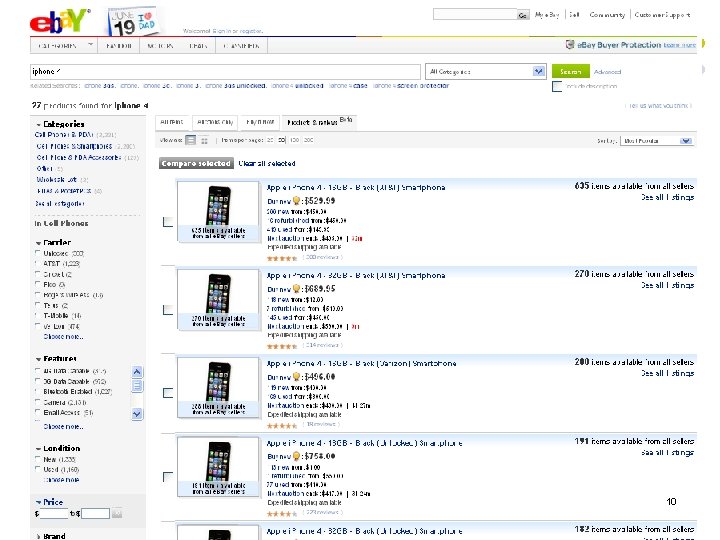Click star rating of $689.95 iPhone

point(282,346)
